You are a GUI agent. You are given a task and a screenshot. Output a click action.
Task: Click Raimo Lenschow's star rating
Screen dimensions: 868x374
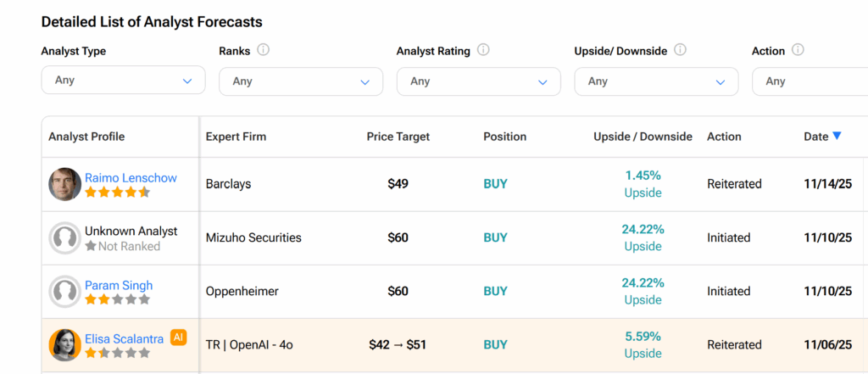[x=117, y=193]
